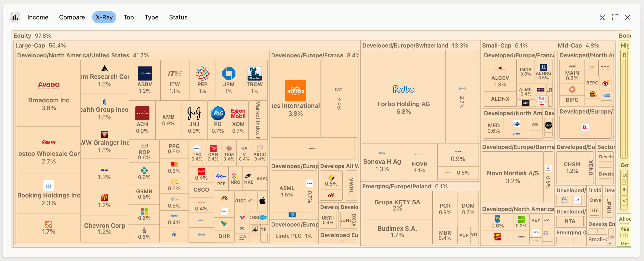Image resolution: width=644 pixels, height=261 pixels.
Task: Click the Chevron Corp 1.2% tile
Action: point(104,228)
